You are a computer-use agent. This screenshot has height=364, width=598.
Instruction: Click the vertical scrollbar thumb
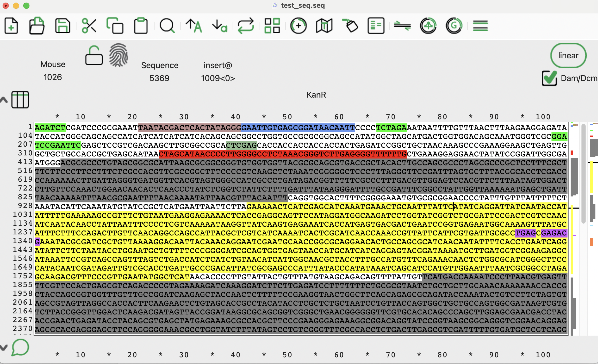coord(583,173)
